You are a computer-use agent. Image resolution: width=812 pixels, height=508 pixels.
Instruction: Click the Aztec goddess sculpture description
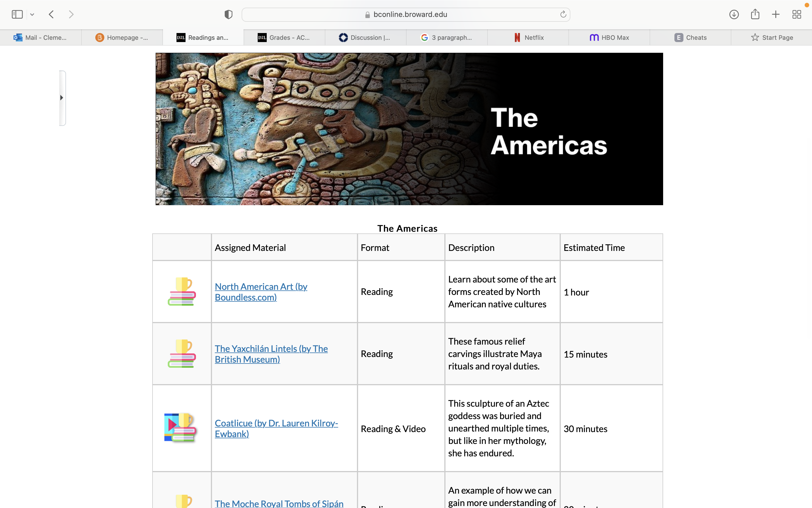click(x=498, y=428)
